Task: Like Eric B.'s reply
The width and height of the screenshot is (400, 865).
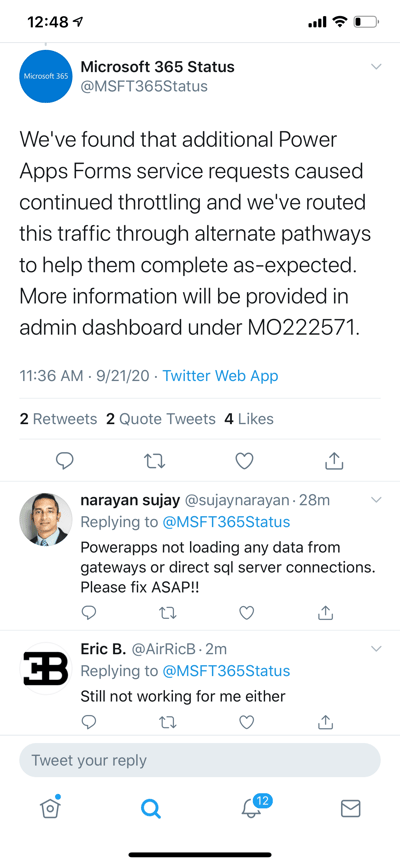Action: pyautogui.click(x=248, y=722)
